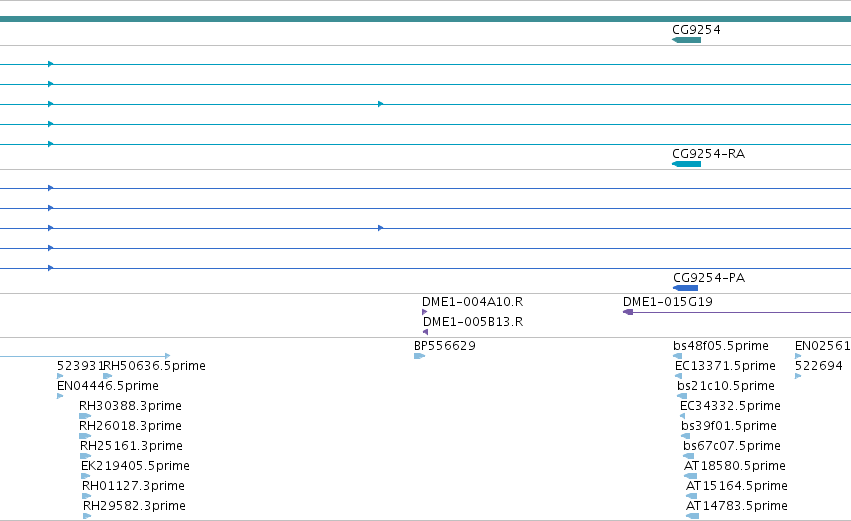The height and width of the screenshot is (521, 851).
Task: Click the 522694 feature label
Action: [818, 366]
